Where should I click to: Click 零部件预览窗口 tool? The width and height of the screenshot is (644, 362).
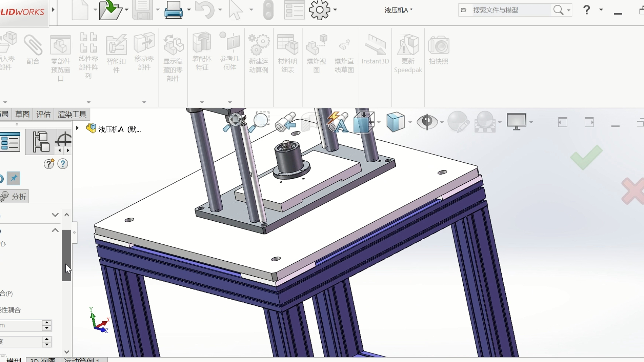point(60,58)
